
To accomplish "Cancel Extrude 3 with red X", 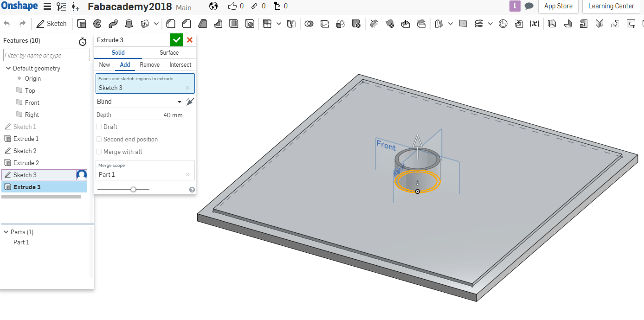I will [190, 40].
